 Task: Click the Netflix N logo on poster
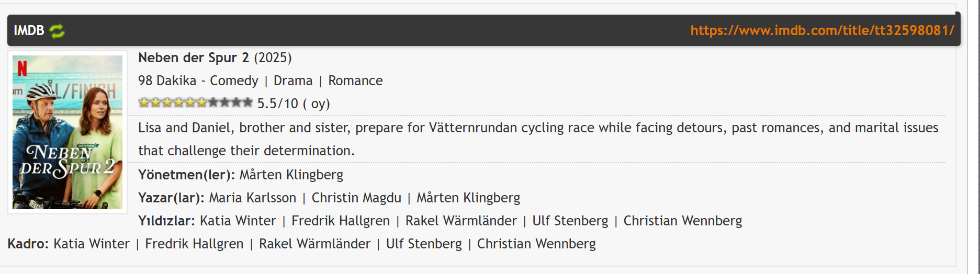click(x=22, y=68)
